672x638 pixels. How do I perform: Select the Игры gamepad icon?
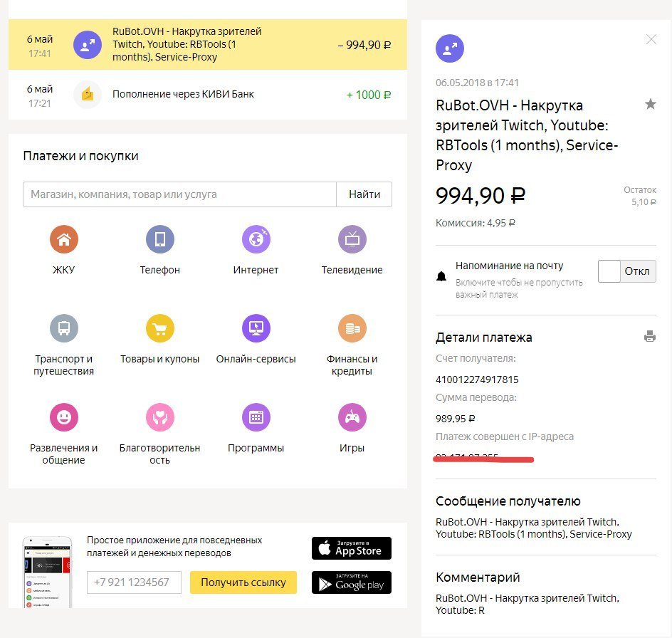[352, 417]
